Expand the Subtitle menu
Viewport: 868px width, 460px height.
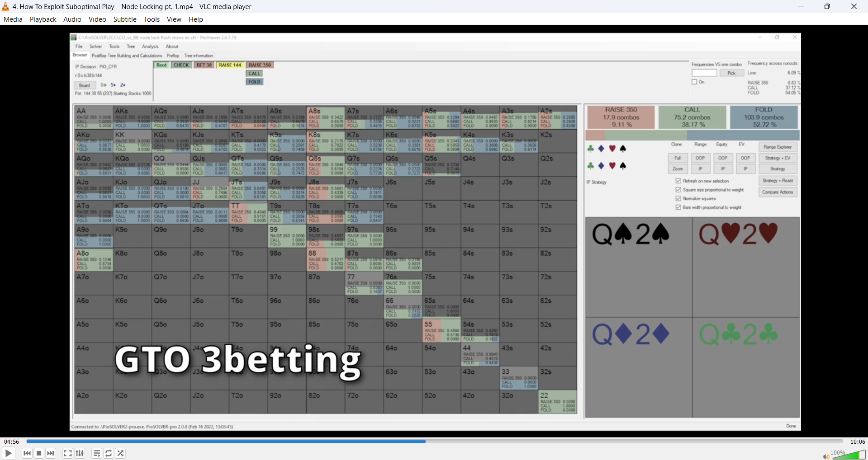[125, 19]
